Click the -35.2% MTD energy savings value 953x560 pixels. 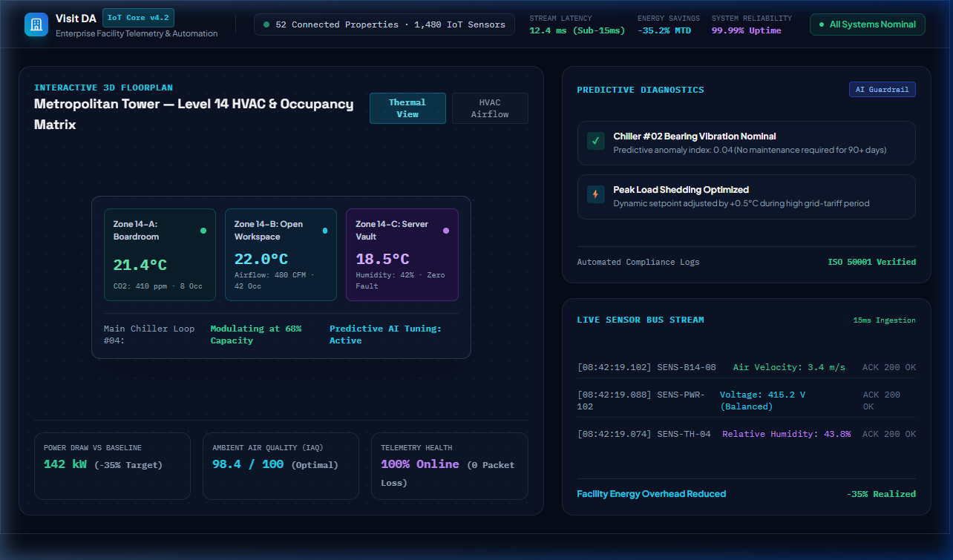click(666, 30)
